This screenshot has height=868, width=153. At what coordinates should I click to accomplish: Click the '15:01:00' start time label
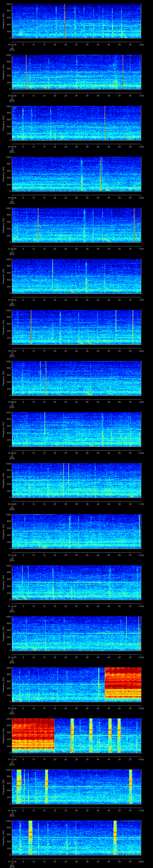tap(12, 44)
